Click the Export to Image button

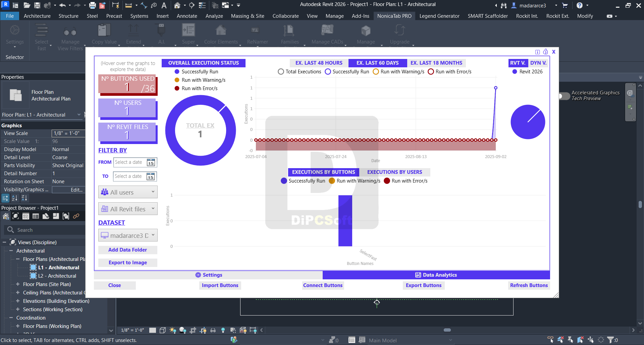pyautogui.click(x=127, y=263)
